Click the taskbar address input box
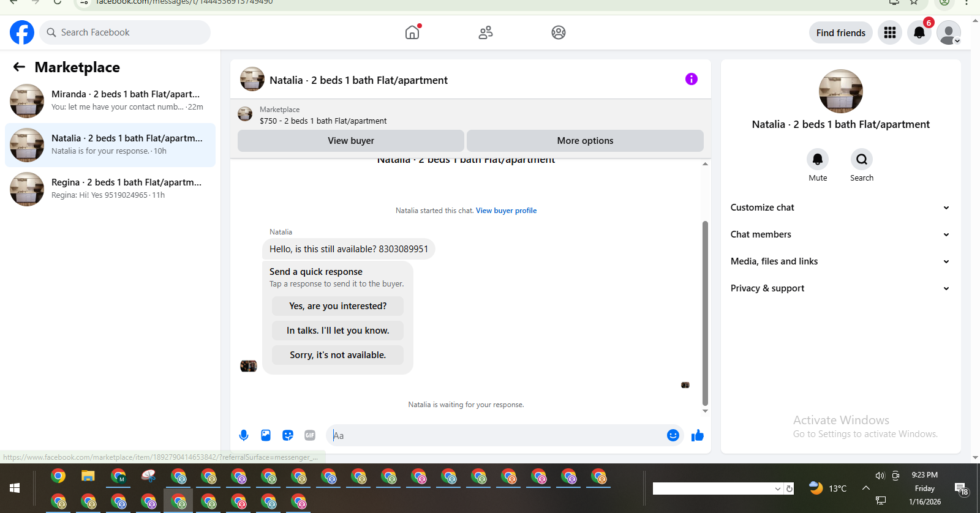Image resolution: width=980 pixels, height=513 pixels. coord(713,489)
